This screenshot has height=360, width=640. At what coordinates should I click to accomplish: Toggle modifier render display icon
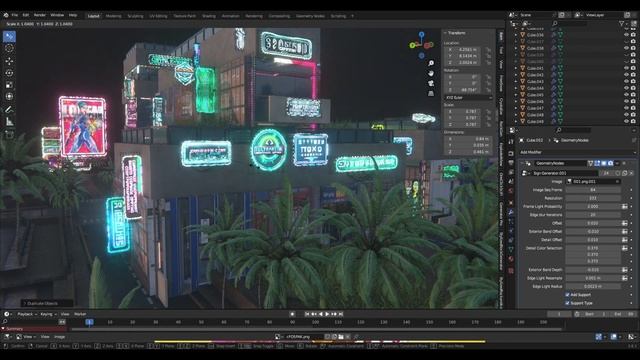pyautogui.click(x=610, y=163)
